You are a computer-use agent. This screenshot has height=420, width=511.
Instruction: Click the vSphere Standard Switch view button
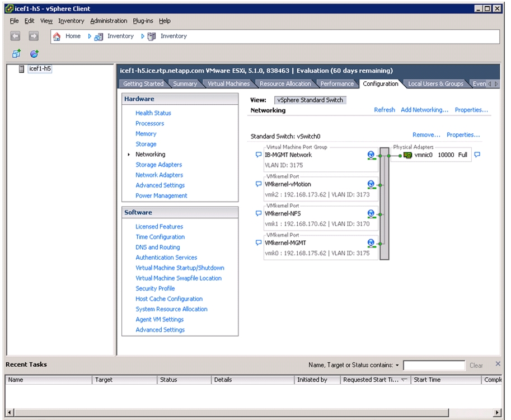(x=310, y=100)
